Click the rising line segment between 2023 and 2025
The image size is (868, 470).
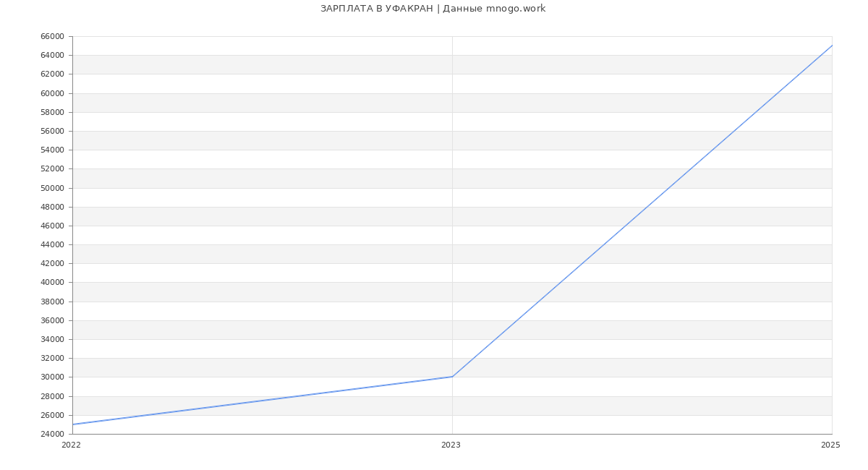[642, 211]
